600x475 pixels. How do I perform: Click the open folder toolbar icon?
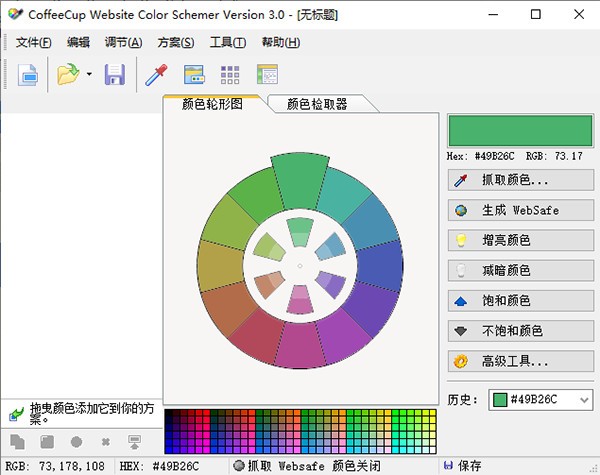[68, 75]
